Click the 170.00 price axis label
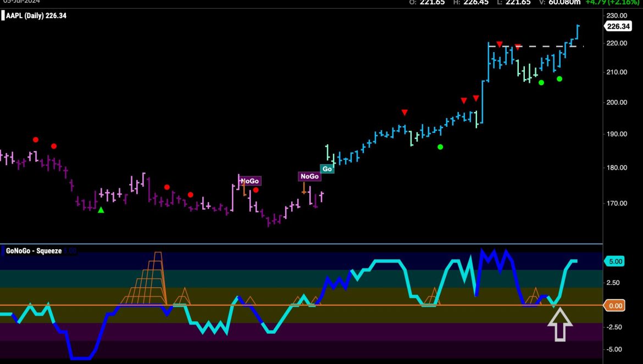Screen dimensions: 643x364 click(617, 203)
